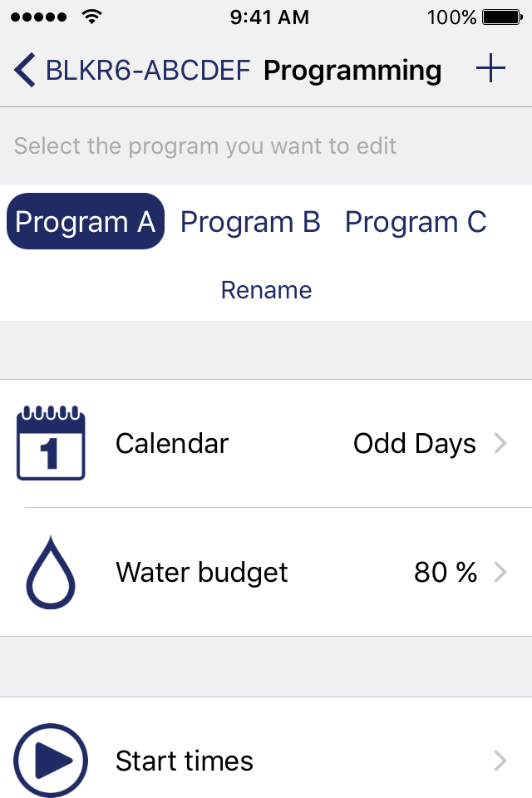Screen dimensions: 532x798
Task: Adjust the 80 % water budget value
Action: coord(446,572)
